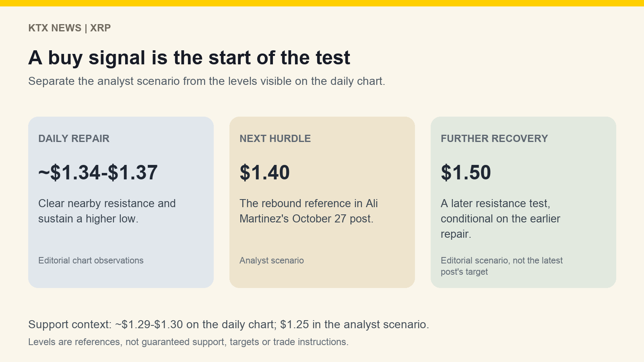This screenshot has width=644, height=362.
Task: Select the 'Levels are references' disclaimer text
Action: pyautogui.click(x=188, y=342)
